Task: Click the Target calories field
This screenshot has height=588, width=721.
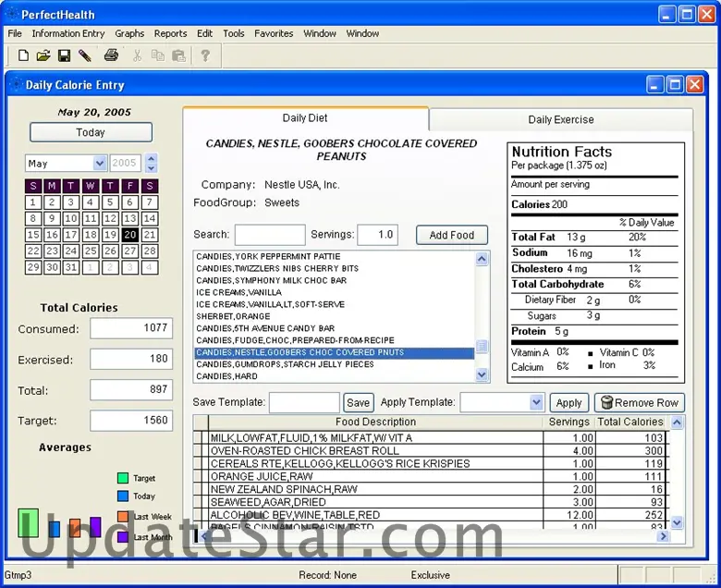Action: [x=131, y=420]
